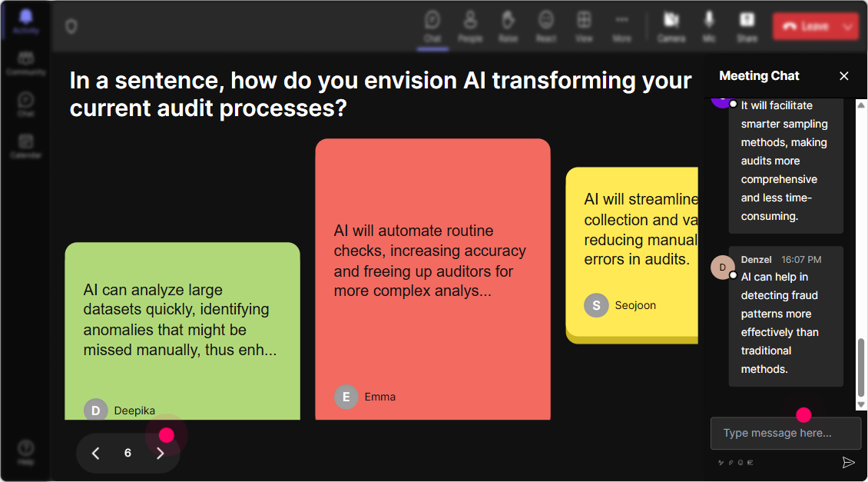
Task: Click the page number 6 indicator
Action: pos(128,454)
